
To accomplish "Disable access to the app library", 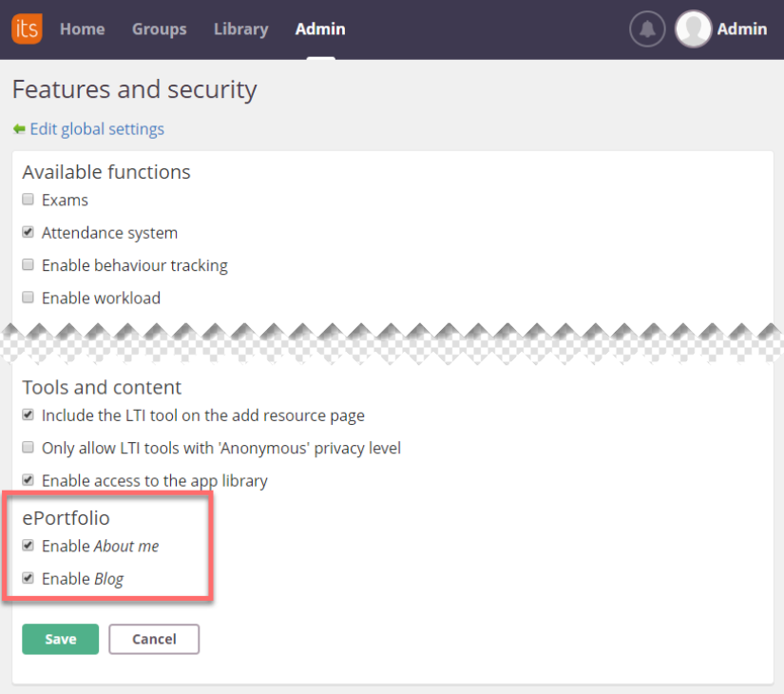I will (x=29, y=480).
